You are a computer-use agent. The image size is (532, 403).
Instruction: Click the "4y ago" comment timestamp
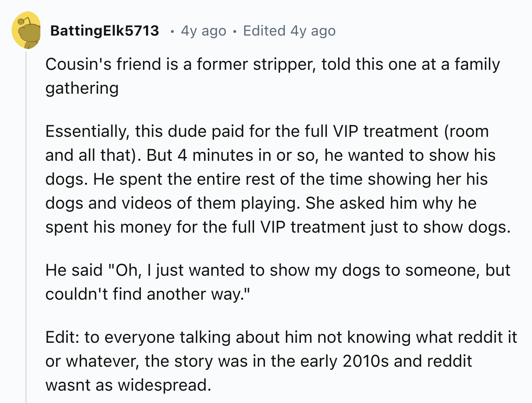point(203,31)
